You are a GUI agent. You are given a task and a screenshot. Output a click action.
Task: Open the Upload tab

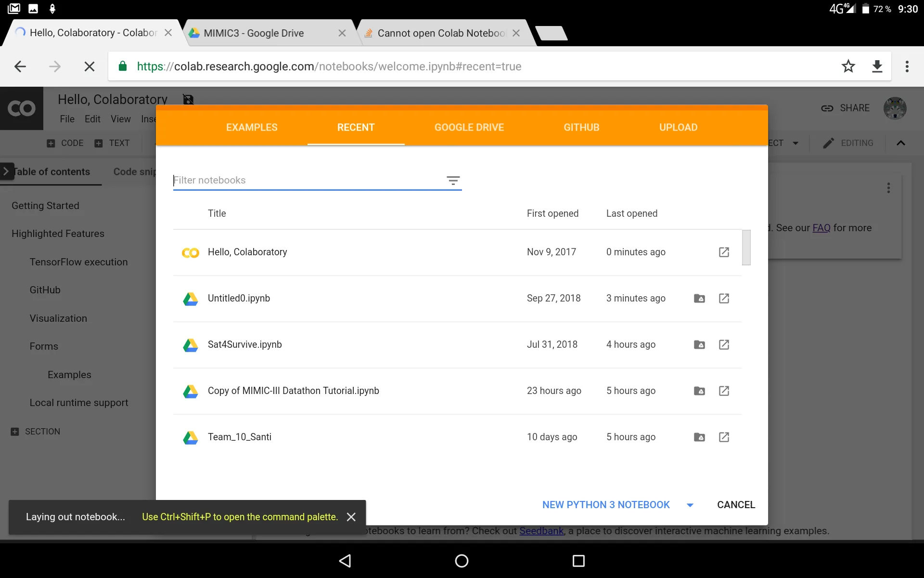(x=678, y=127)
